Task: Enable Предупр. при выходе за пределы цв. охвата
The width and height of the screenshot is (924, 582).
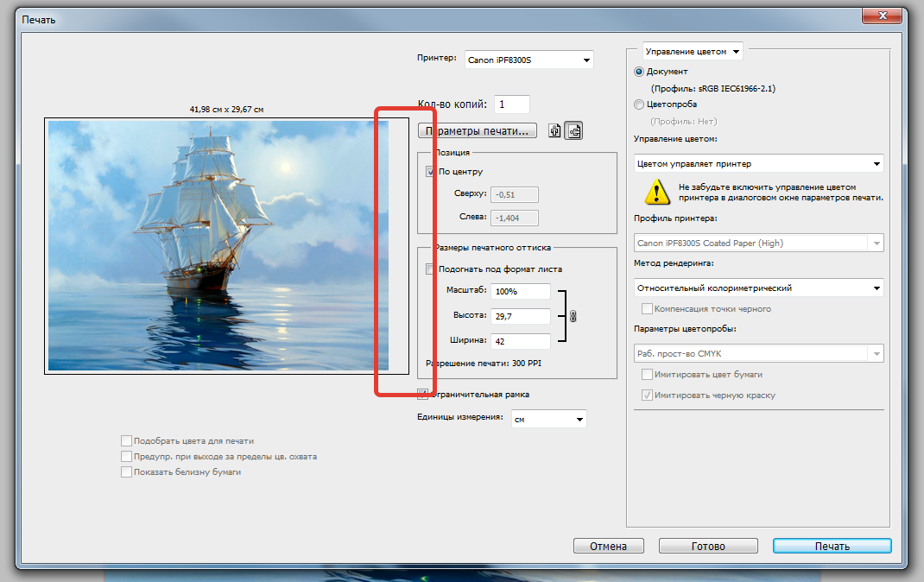Action: point(126,457)
